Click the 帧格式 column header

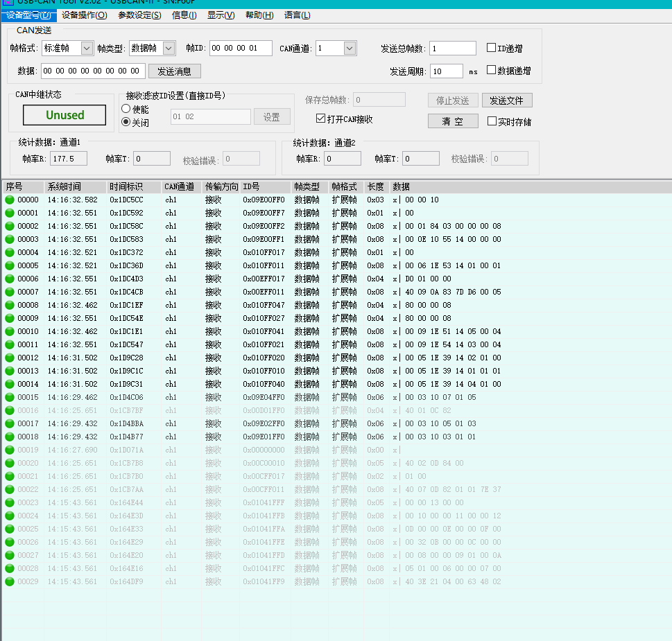click(x=346, y=186)
